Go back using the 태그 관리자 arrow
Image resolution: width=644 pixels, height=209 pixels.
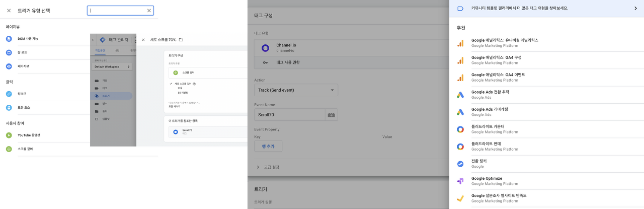pos(93,40)
